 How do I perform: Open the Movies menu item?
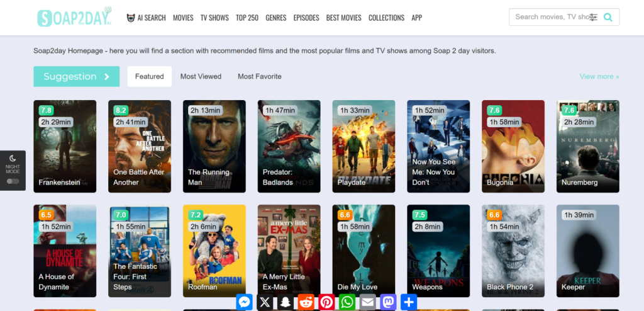(x=183, y=18)
